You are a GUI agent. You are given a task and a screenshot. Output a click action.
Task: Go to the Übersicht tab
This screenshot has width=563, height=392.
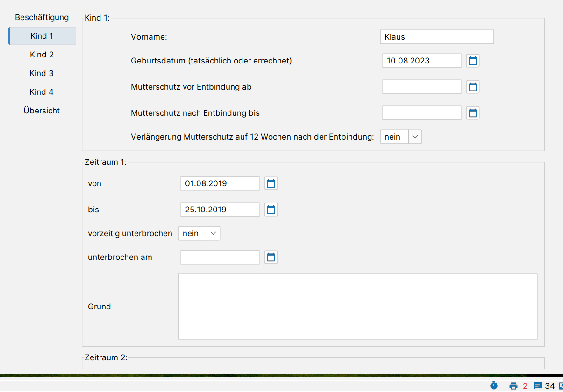[42, 111]
